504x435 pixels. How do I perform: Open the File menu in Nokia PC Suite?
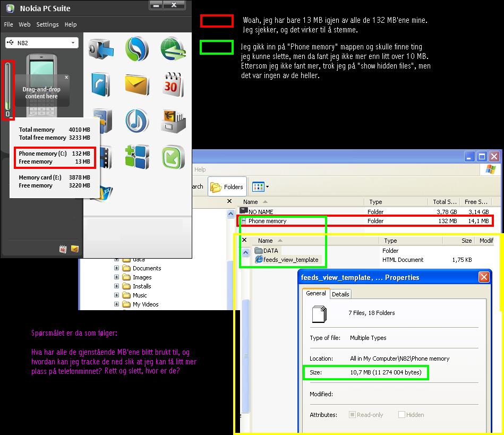[x=8, y=24]
